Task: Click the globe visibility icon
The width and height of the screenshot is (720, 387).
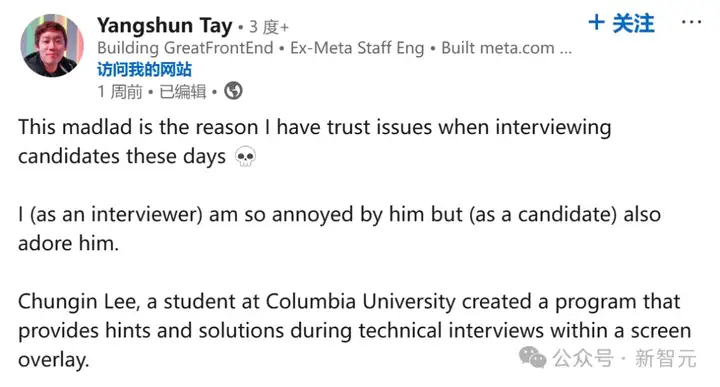Action: (x=233, y=91)
